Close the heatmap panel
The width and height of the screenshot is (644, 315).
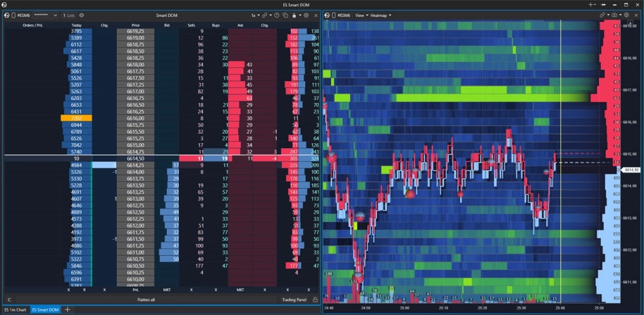click(637, 15)
